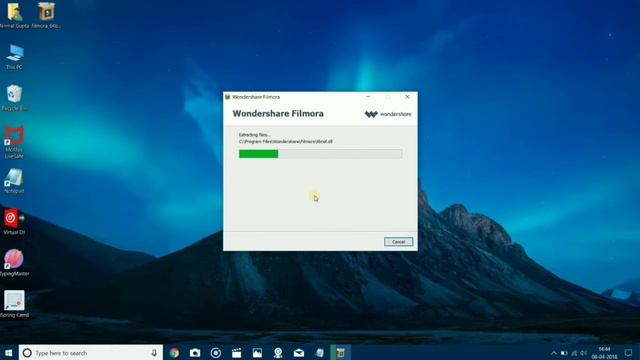Open the Camera app from taskbar
This screenshot has width=640, height=360.
tap(195, 353)
